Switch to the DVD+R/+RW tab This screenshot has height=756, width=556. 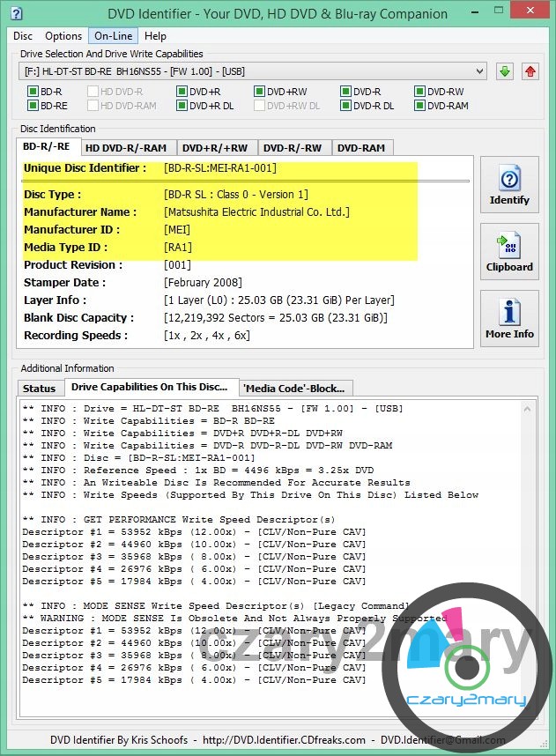click(x=216, y=148)
